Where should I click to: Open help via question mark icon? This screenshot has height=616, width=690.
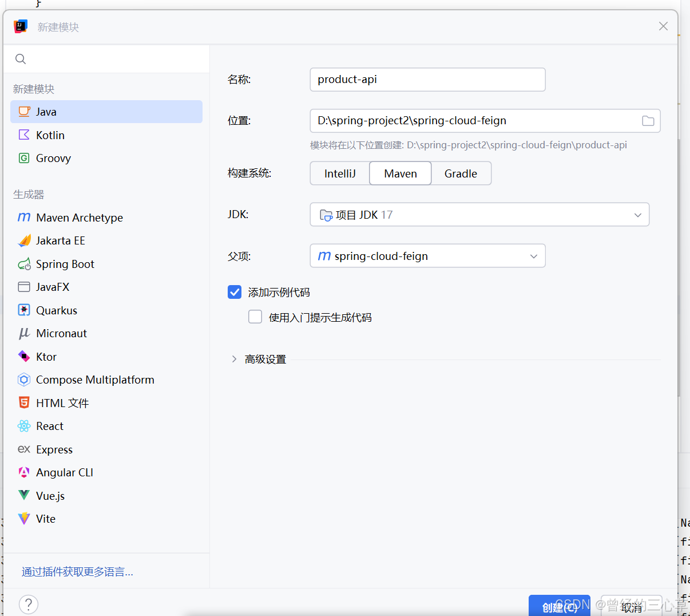pyautogui.click(x=29, y=604)
